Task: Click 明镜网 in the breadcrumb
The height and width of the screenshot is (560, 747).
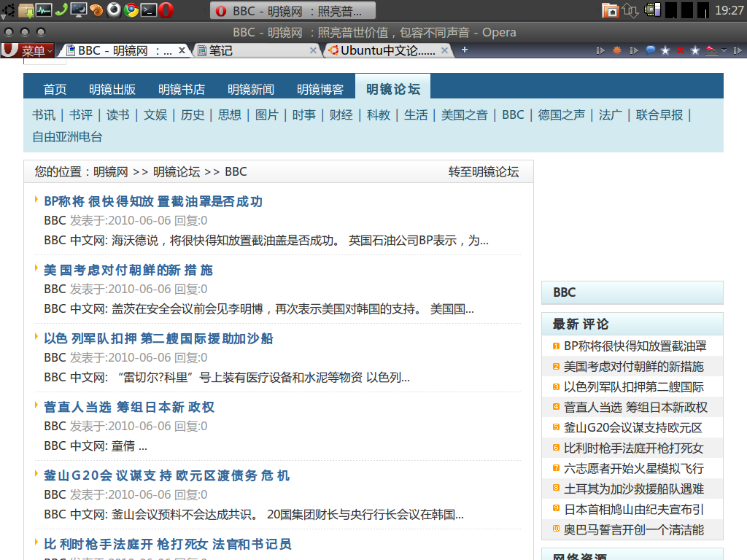Action: point(111,172)
